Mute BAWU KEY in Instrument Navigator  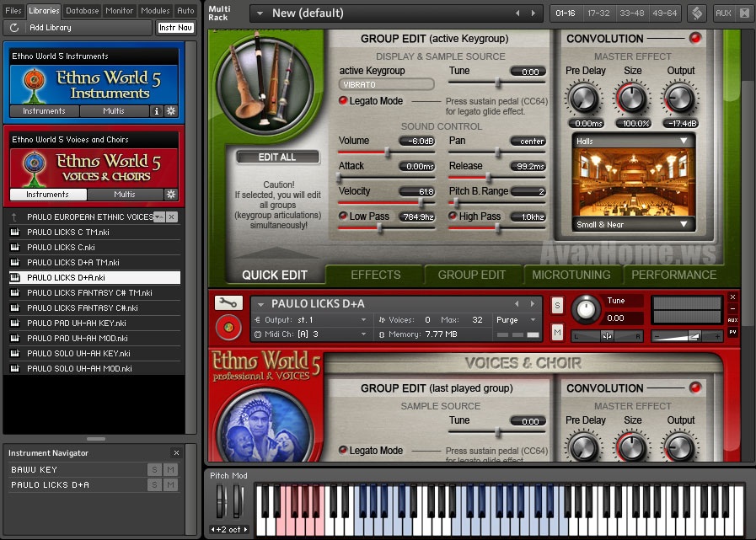tap(170, 469)
